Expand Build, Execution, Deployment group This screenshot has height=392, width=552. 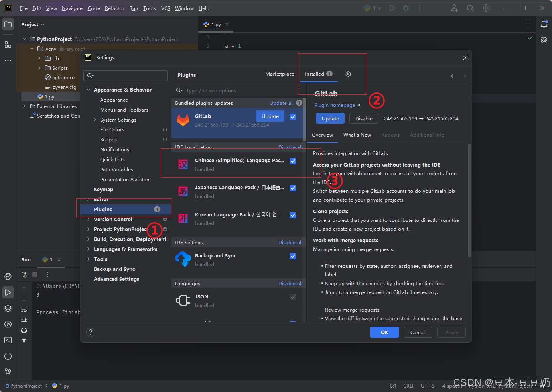pyautogui.click(x=89, y=239)
